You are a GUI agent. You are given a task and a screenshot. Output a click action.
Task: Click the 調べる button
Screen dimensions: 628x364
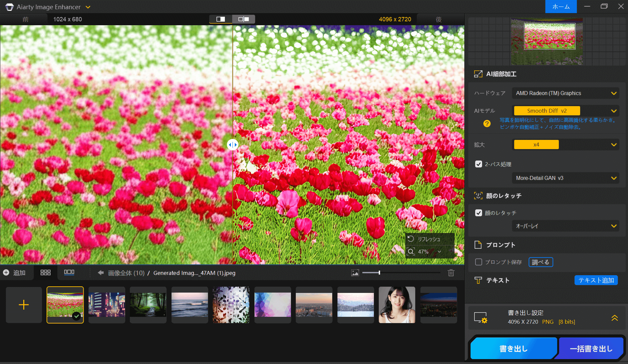pyautogui.click(x=540, y=262)
